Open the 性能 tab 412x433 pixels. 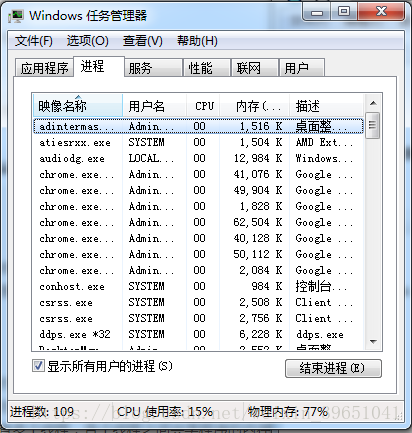207,68
